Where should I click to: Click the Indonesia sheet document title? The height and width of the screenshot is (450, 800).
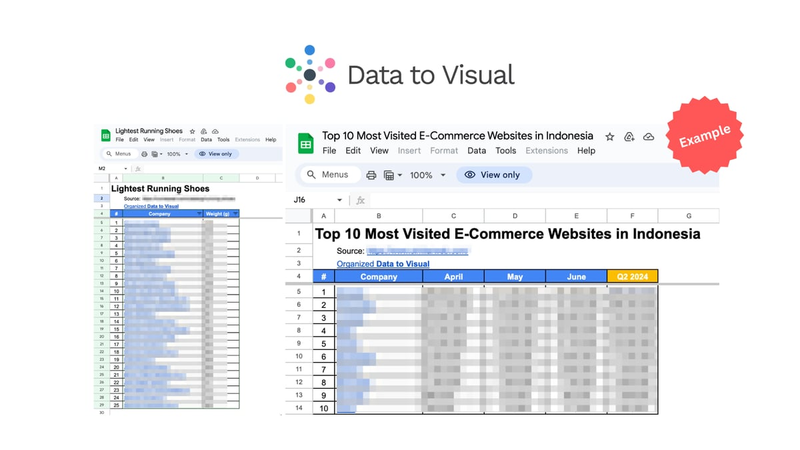[458, 136]
